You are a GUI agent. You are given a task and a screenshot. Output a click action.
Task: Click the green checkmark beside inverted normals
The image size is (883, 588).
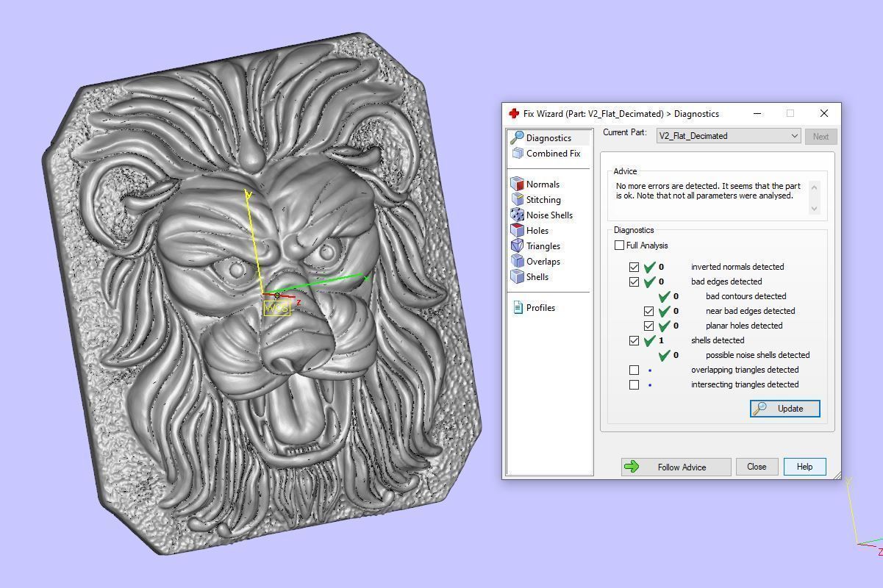coord(649,267)
